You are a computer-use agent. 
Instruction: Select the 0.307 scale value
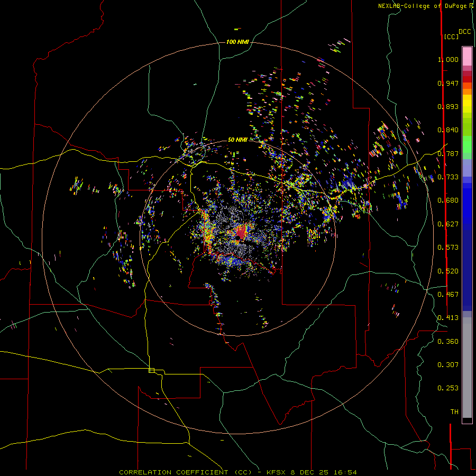(x=448, y=365)
